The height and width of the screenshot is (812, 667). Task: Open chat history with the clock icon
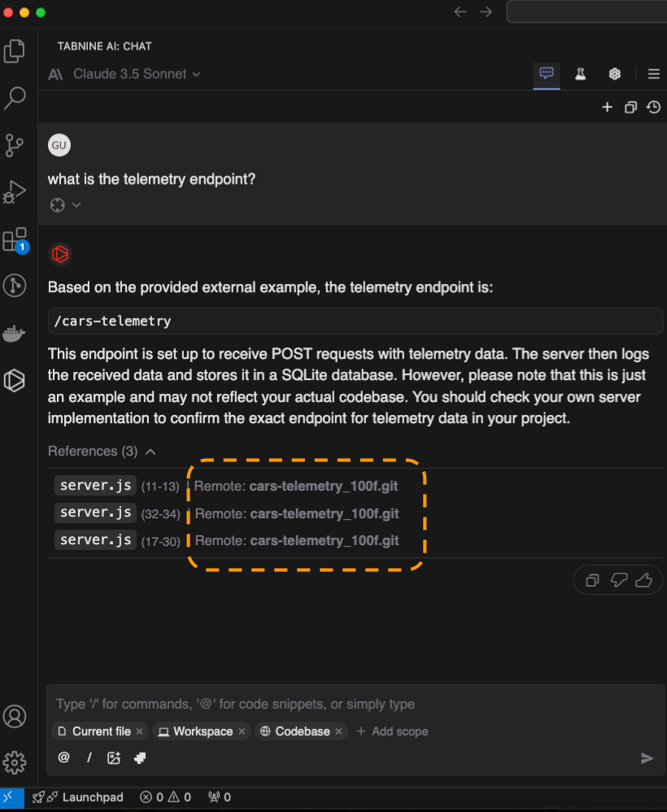pos(653,107)
